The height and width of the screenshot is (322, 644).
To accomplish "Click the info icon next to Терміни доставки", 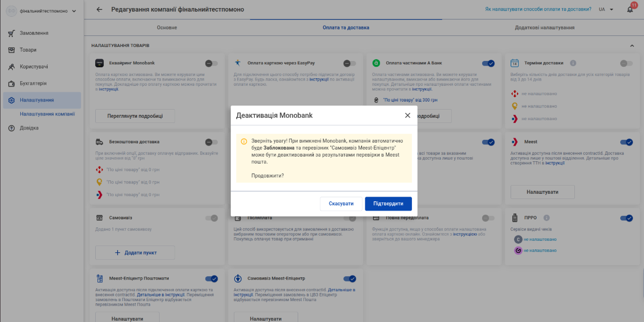I will [573, 63].
